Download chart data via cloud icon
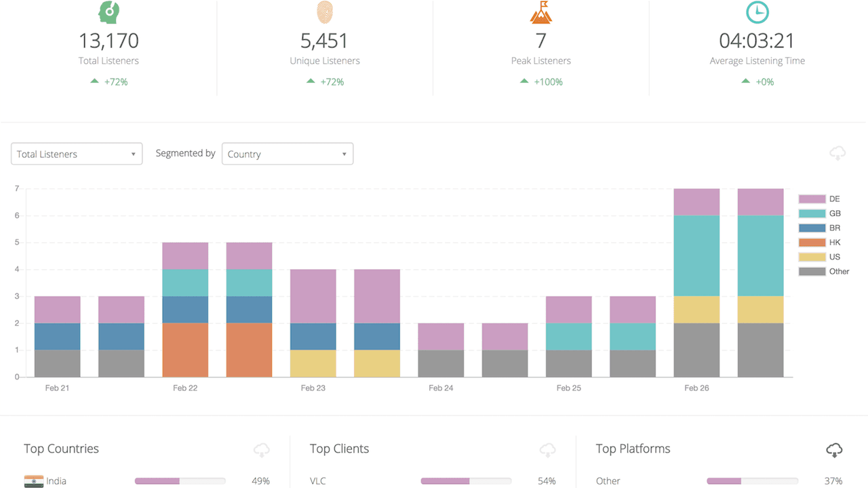The height and width of the screenshot is (488, 868). [x=837, y=154]
